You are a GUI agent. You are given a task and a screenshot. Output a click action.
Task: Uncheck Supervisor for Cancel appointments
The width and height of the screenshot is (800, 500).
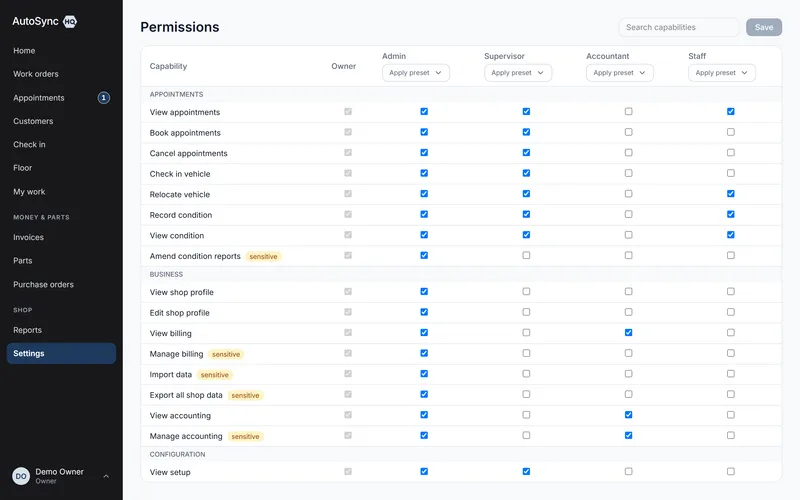coord(526,153)
